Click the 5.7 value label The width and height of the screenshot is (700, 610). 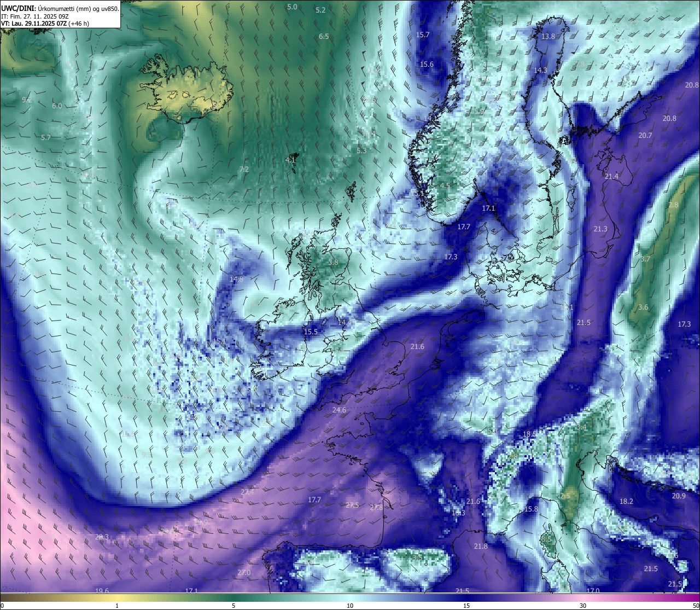[x=46, y=137]
